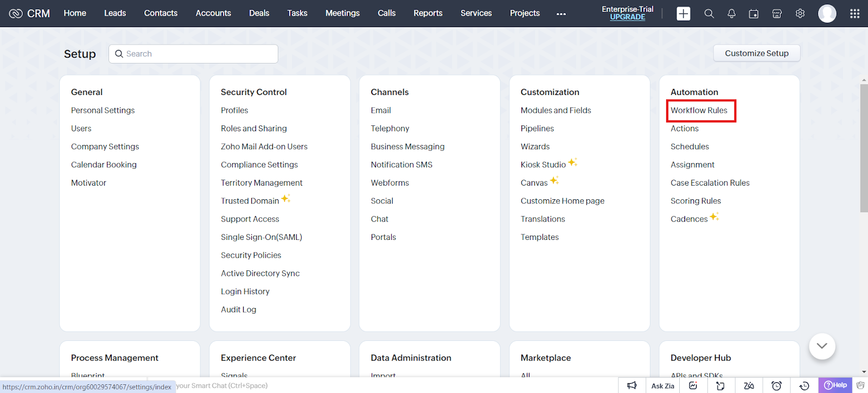Open the analytics chart icon in bottom bar
This screenshot has height=393, width=868.
pyautogui.click(x=693, y=385)
